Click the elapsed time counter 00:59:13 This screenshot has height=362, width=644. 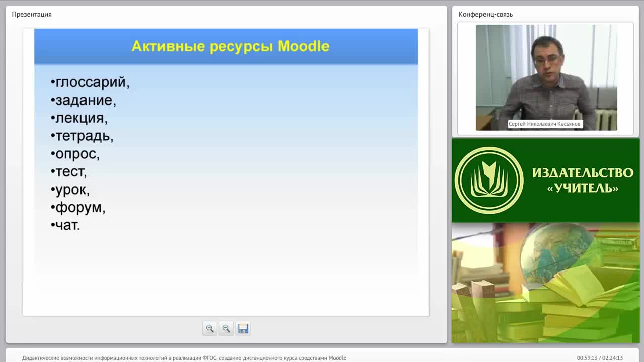[x=587, y=358]
